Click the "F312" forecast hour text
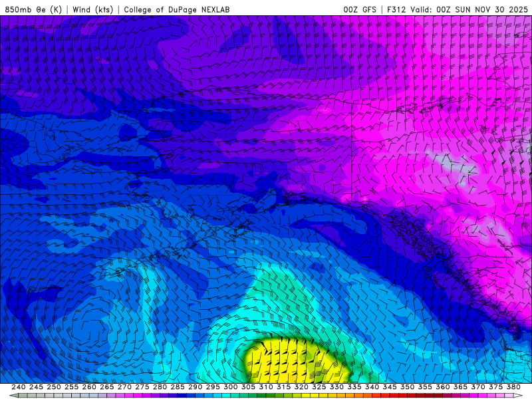 [x=396, y=9]
